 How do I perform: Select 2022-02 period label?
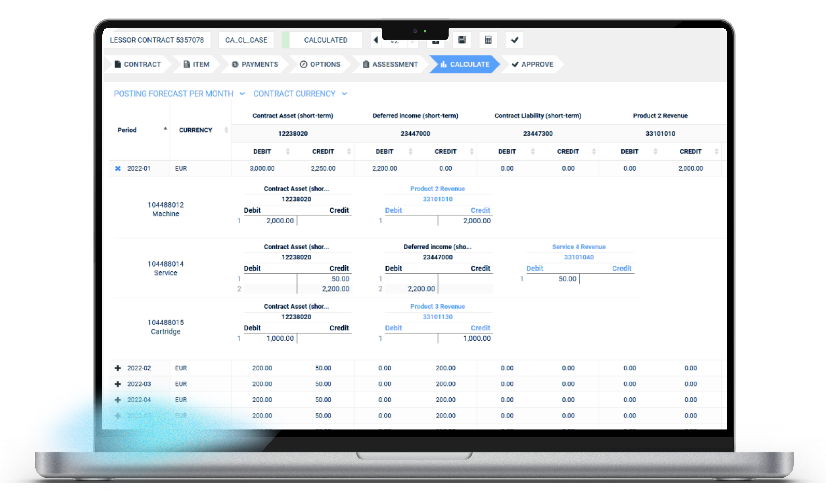(x=139, y=368)
